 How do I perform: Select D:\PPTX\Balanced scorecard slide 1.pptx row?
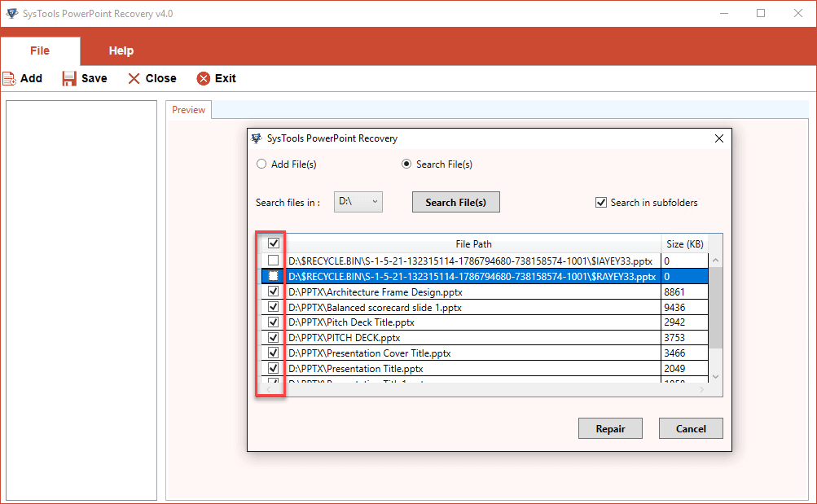tap(473, 307)
